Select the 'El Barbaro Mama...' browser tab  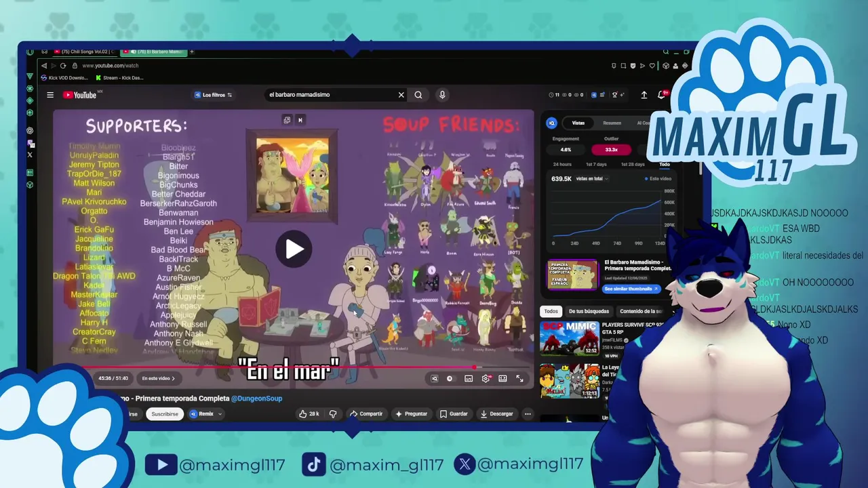pos(153,52)
